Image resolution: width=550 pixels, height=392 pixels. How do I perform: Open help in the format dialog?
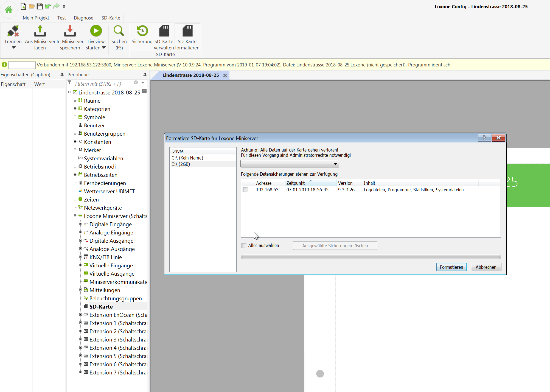tap(484, 138)
